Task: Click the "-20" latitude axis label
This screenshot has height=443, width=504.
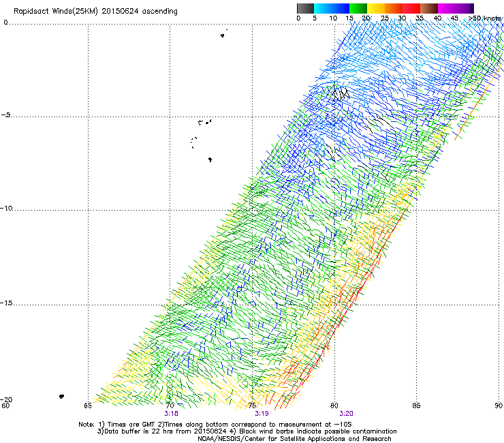Action: click(x=6, y=399)
